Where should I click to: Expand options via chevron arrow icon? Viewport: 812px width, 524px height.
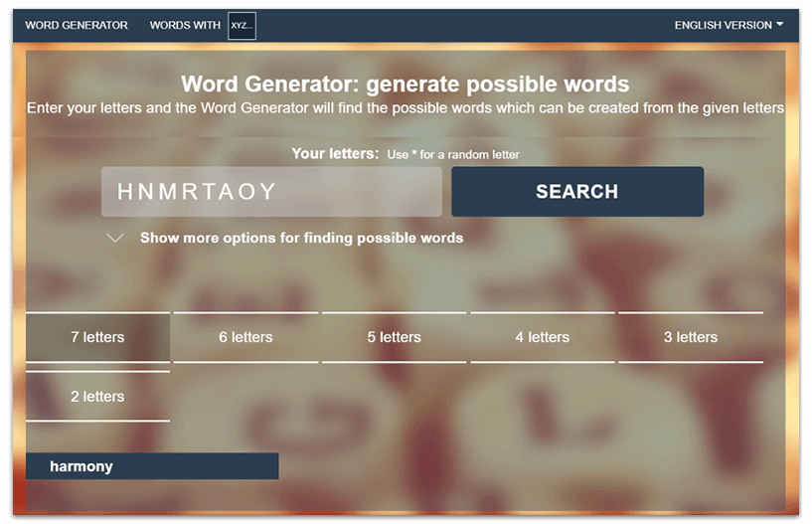point(115,238)
